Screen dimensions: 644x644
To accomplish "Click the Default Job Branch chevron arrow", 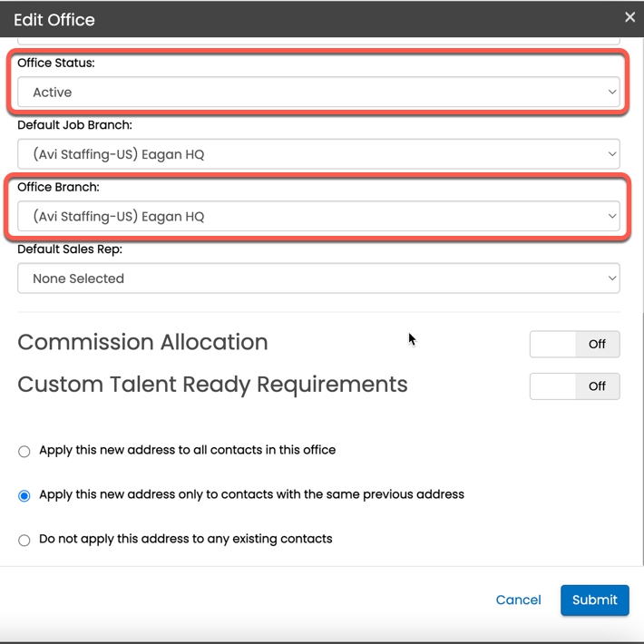I will (612, 154).
